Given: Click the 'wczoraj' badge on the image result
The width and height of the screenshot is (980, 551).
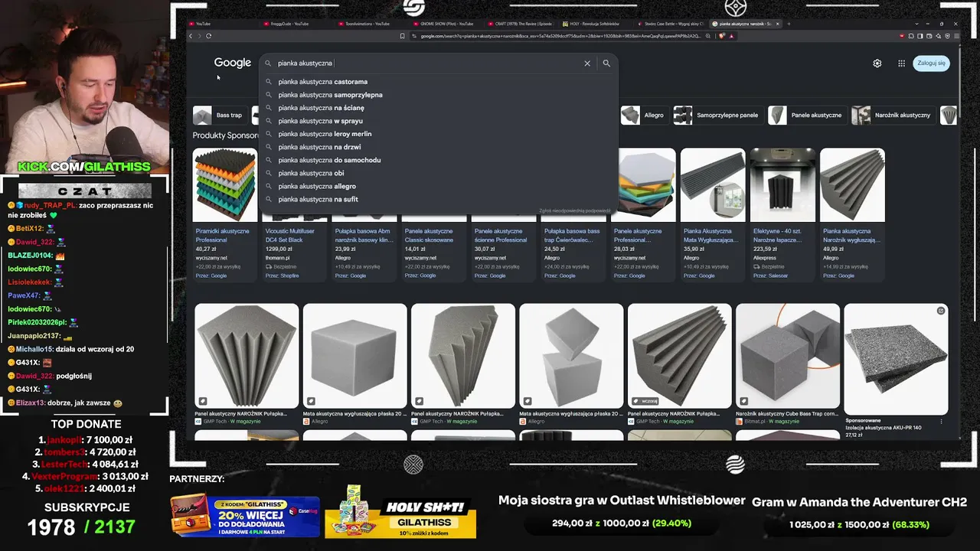Looking at the screenshot, I should [x=645, y=401].
